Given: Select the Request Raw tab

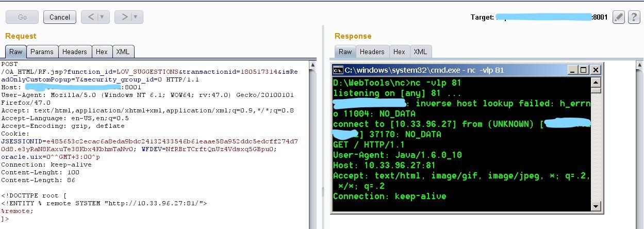Looking at the screenshot, I should pyautogui.click(x=16, y=52).
